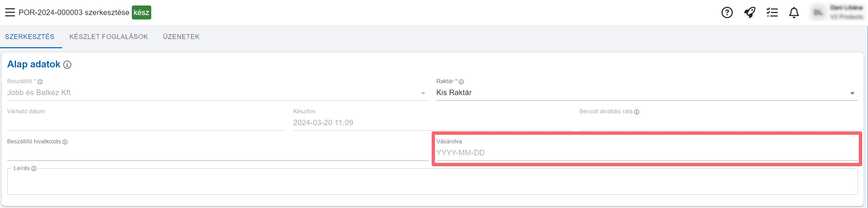Click info icon beside Beszállító label
The height and width of the screenshot is (208, 868).
pos(40,82)
